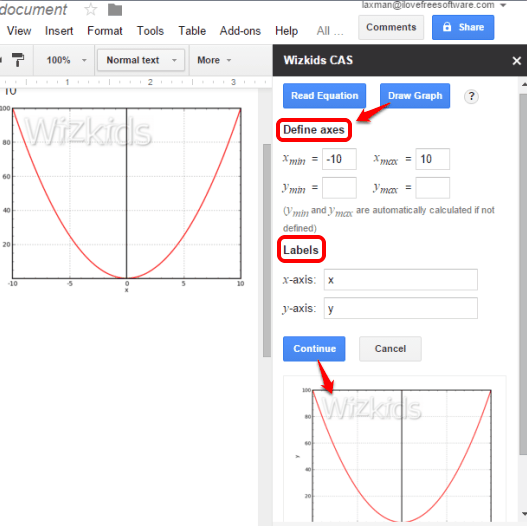Expand the More toolbar dropdown
Image resolution: width=527 pixels, height=526 pixels.
(x=214, y=60)
